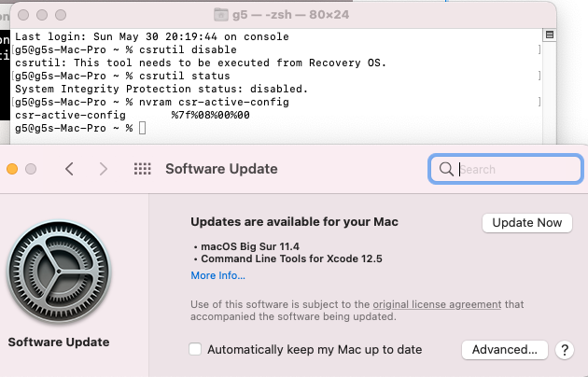Screen dimensions: 588x377
Task: Enable Automatically keep my Mac up to date
Action: 195,349
